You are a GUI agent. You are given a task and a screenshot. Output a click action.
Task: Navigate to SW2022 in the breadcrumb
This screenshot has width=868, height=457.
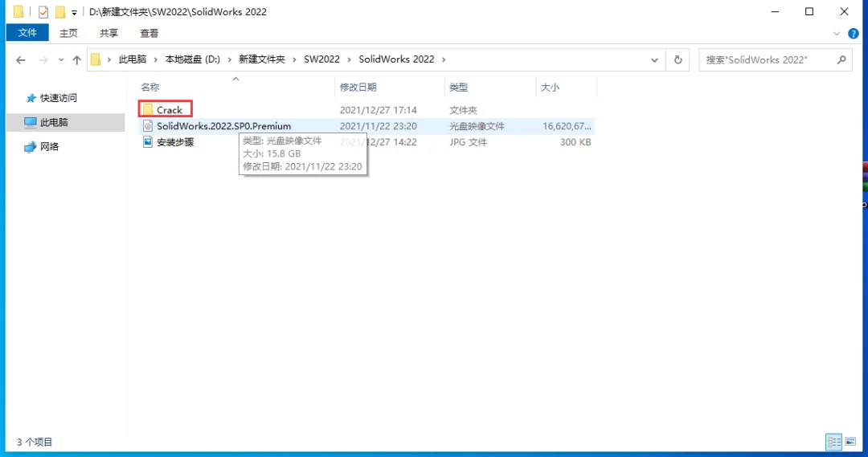pos(321,59)
